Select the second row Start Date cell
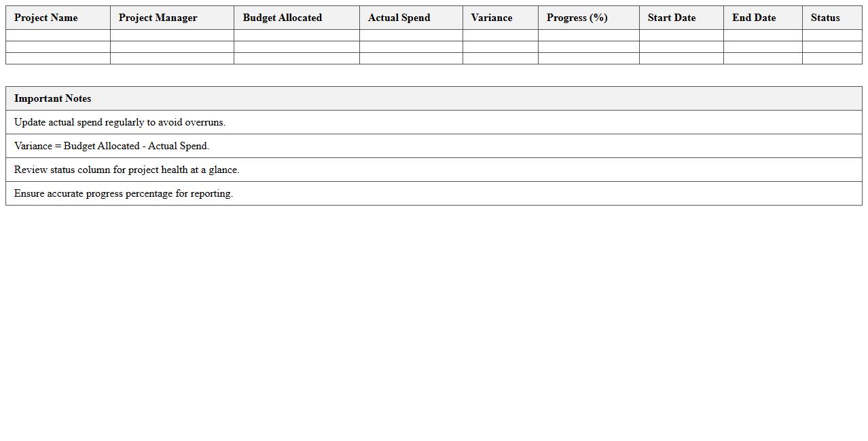The image size is (868, 441). (x=681, y=47)
